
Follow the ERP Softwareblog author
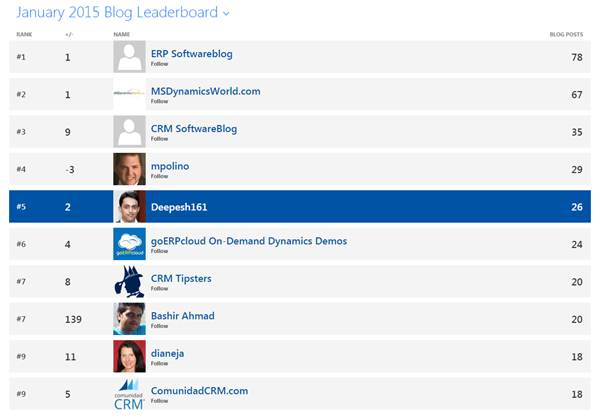pyautogui.click(x=158, y=63)
